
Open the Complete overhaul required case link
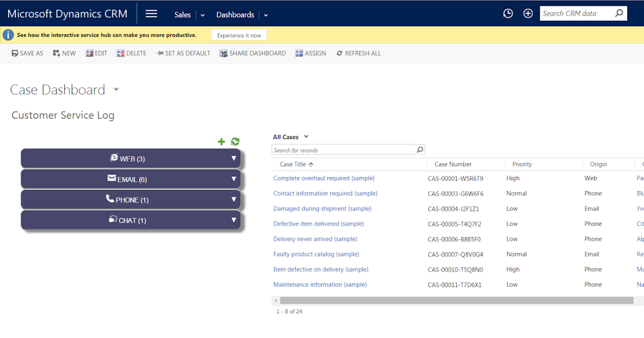tap(324, 178)
